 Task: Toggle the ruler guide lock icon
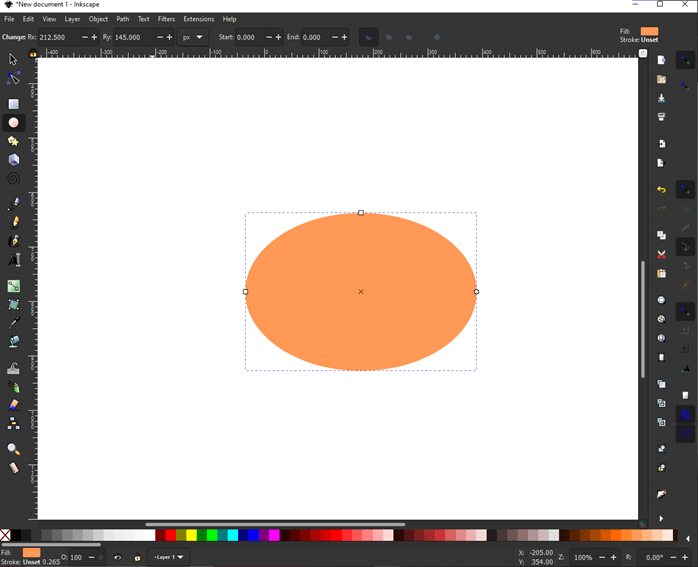point(33,53)
